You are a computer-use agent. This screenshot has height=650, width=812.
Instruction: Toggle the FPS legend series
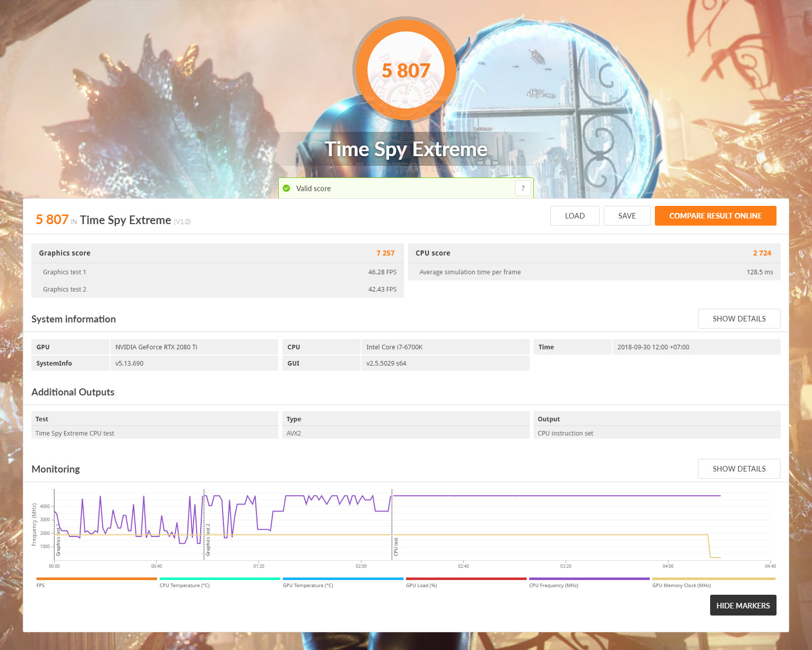coord(96,582)
